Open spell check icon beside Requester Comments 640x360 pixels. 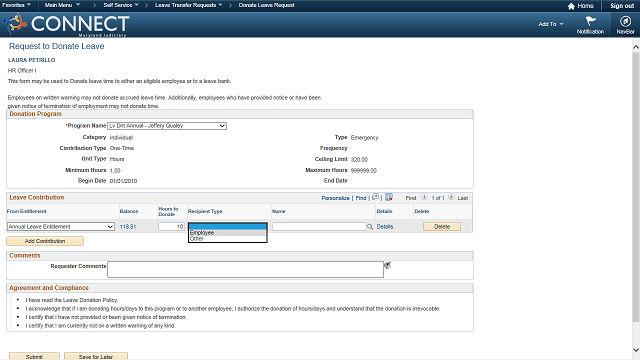coord(387,265)
